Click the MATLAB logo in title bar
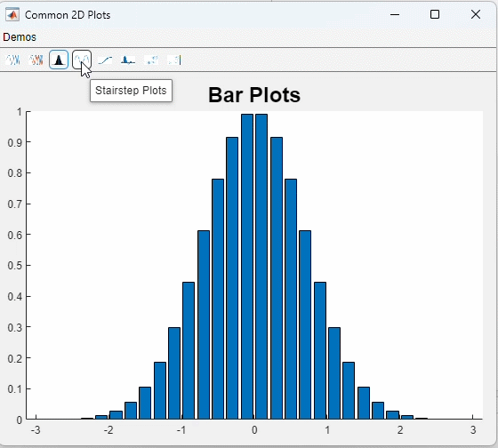Viewport: 498px width, 448px height. coord(12,15)
